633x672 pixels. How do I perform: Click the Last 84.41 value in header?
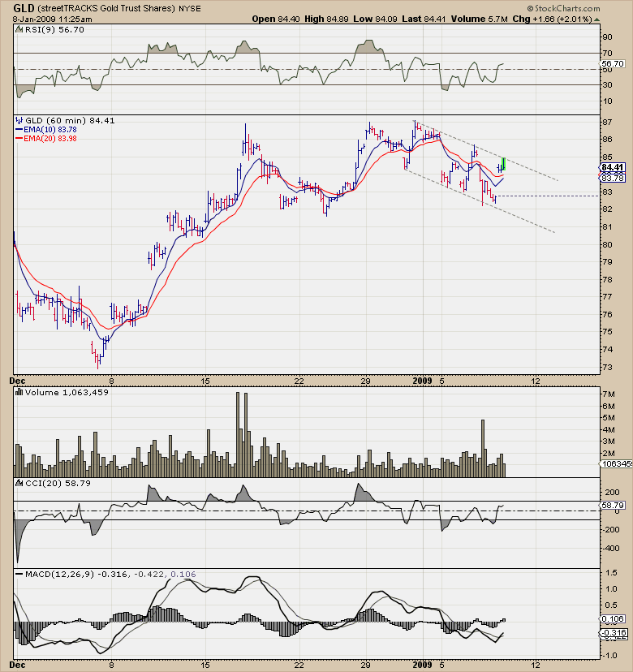click(x=424, y=19)
